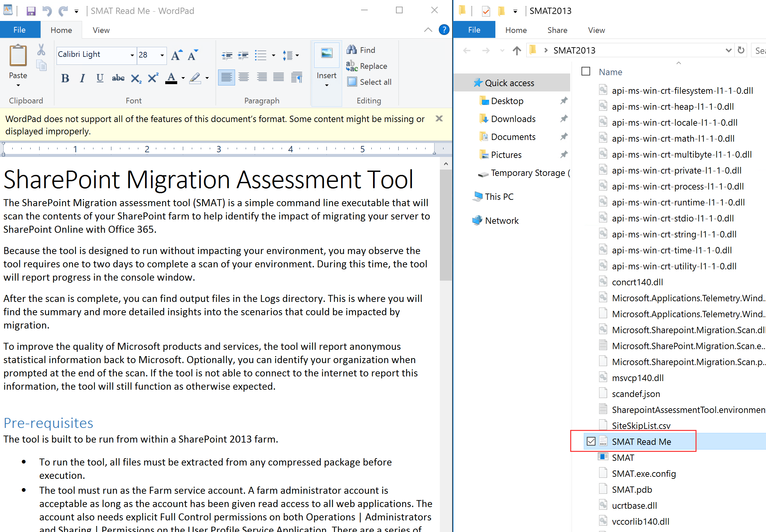Click the Grow font icon
Screen dimensions: 766x532
coord(177,55)
